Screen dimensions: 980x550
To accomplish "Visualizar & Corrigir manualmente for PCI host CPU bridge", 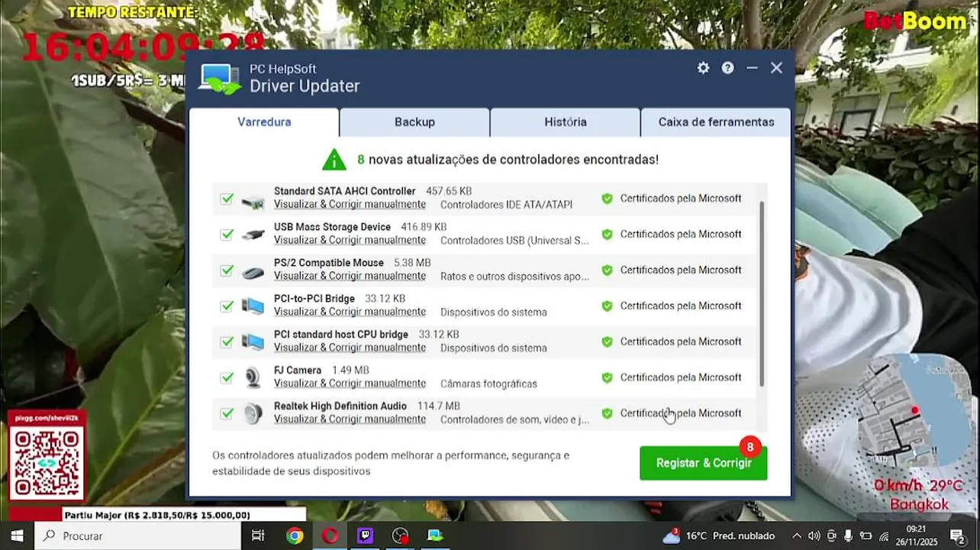I will pyautogui.click(x=350, y=348).
